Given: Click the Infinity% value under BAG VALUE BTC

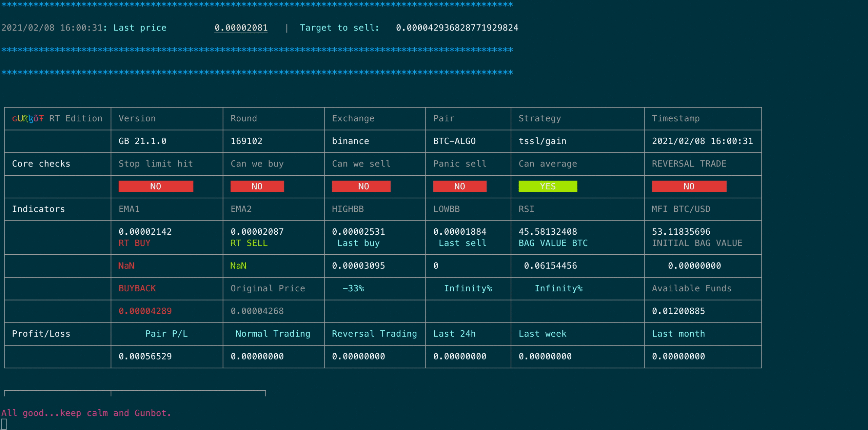Looking at the screenshot, I should [558, 288].
